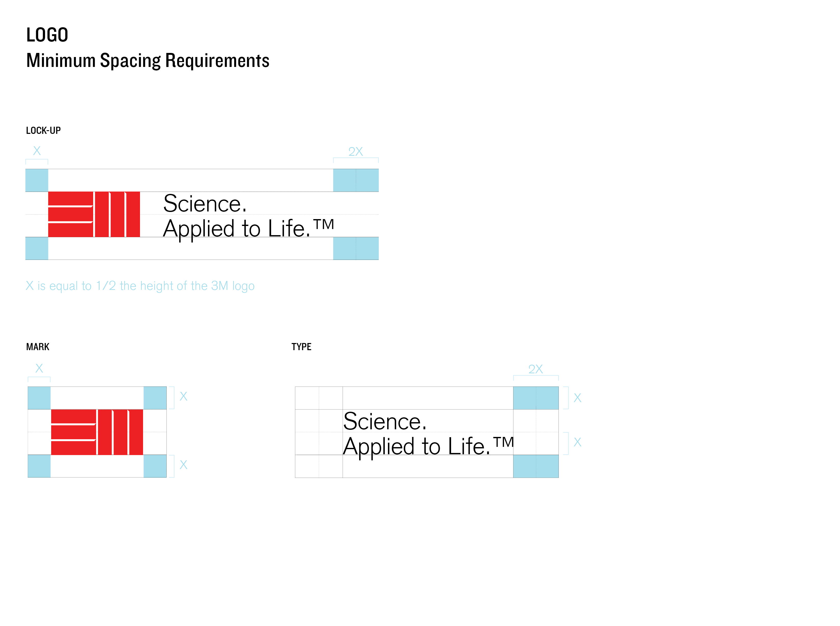Image resolution: width=840 pixels, height=626 pixels.
Task: Click the word "Science." in the lock-up diagram
Action: pos(205,204)
